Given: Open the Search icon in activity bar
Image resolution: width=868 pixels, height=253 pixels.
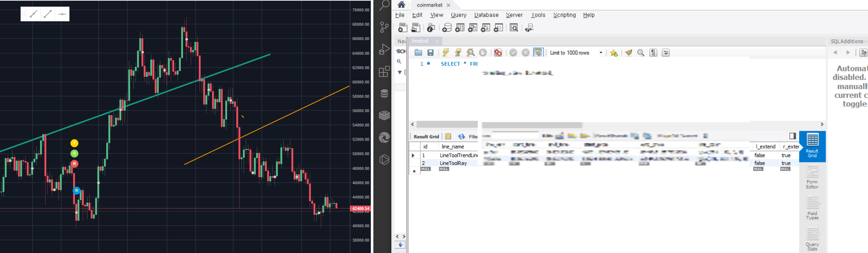Looking at the screenshot, I should click(384, 5).
